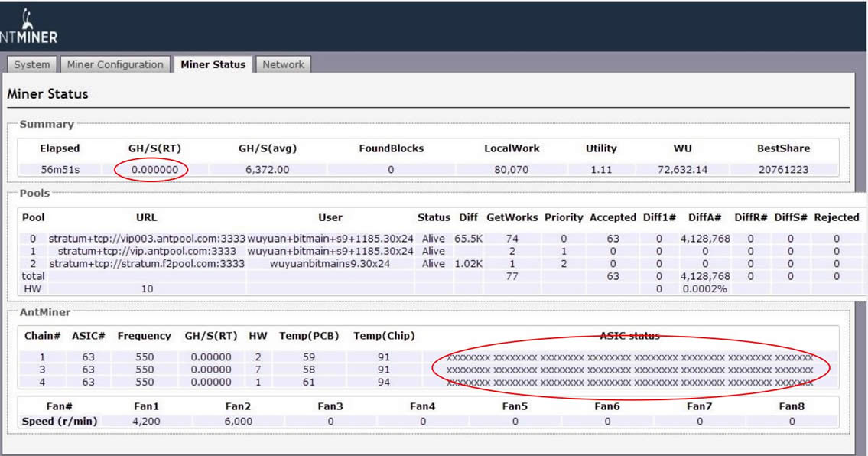Click the ASIC status header
This screenshot has width=868, height=456.
[629, 336]
